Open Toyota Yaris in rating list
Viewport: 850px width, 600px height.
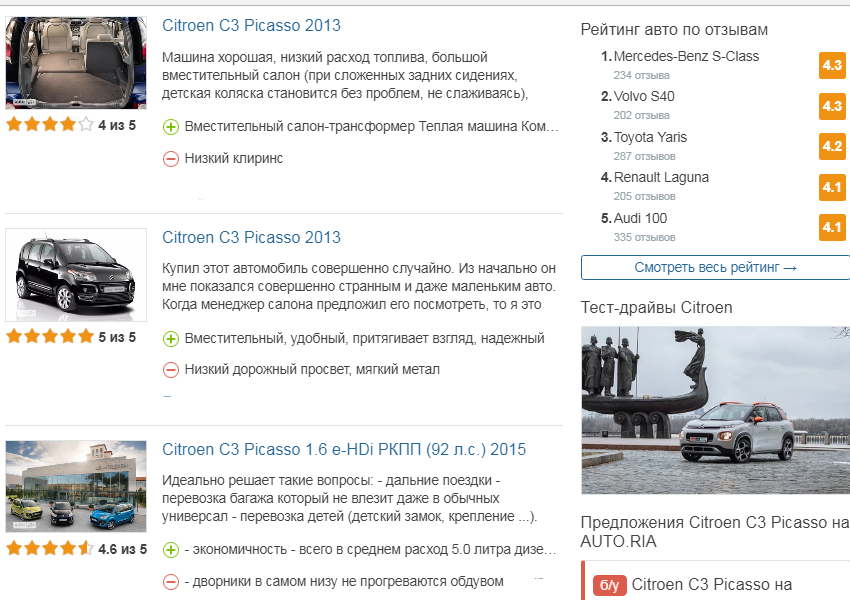[x=650, y=137]
